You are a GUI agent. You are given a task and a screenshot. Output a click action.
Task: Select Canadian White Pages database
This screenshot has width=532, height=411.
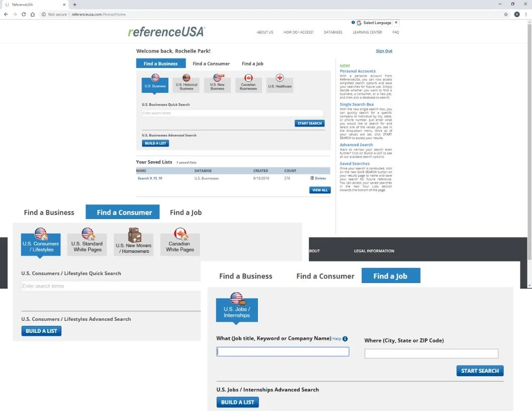pos(180,242)
